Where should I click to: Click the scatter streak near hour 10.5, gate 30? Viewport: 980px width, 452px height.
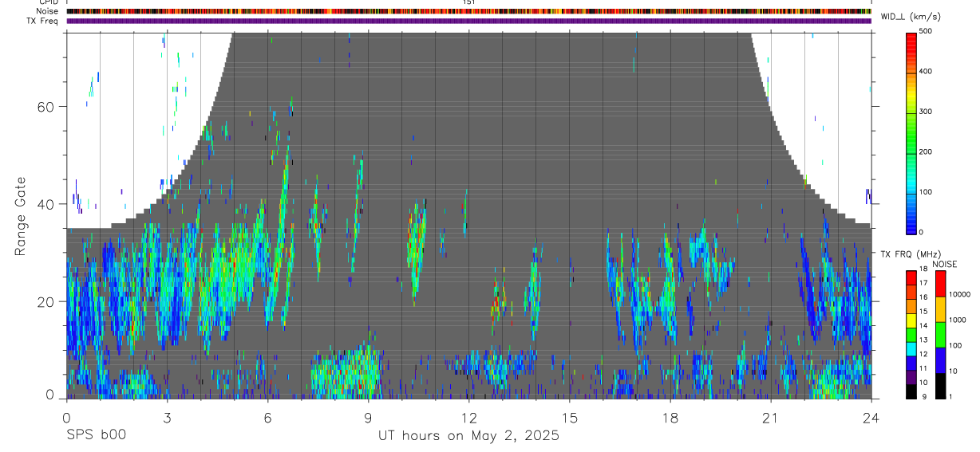click(x=417, y=250)
